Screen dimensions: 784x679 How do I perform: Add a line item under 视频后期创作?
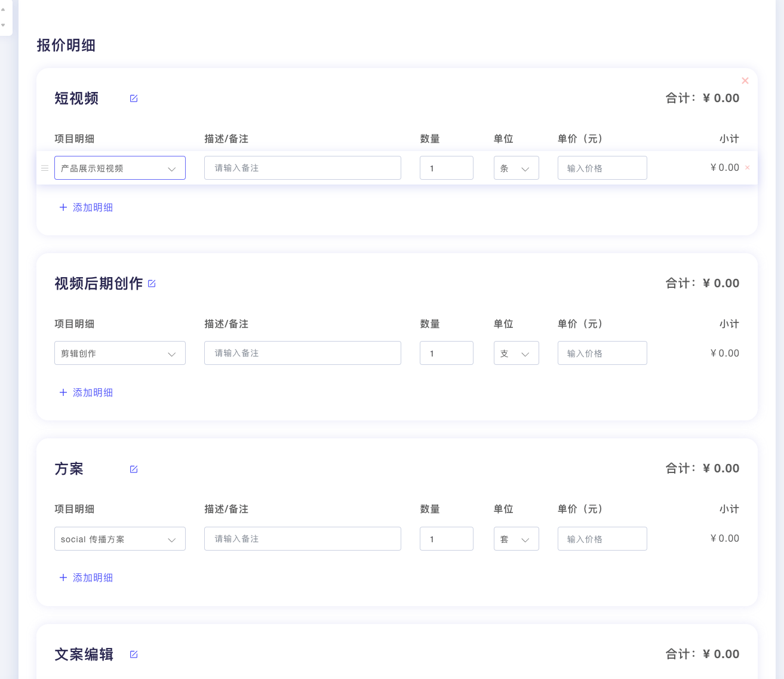tap(86, 392)
